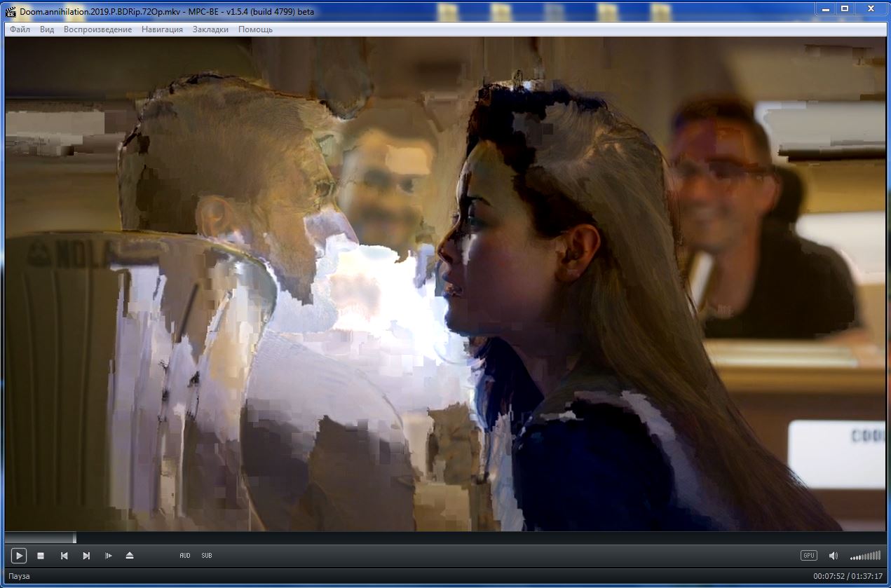The height and width of the screenshot is (588, 891).
Task: Step forward one frame
Action: point(108,556)
